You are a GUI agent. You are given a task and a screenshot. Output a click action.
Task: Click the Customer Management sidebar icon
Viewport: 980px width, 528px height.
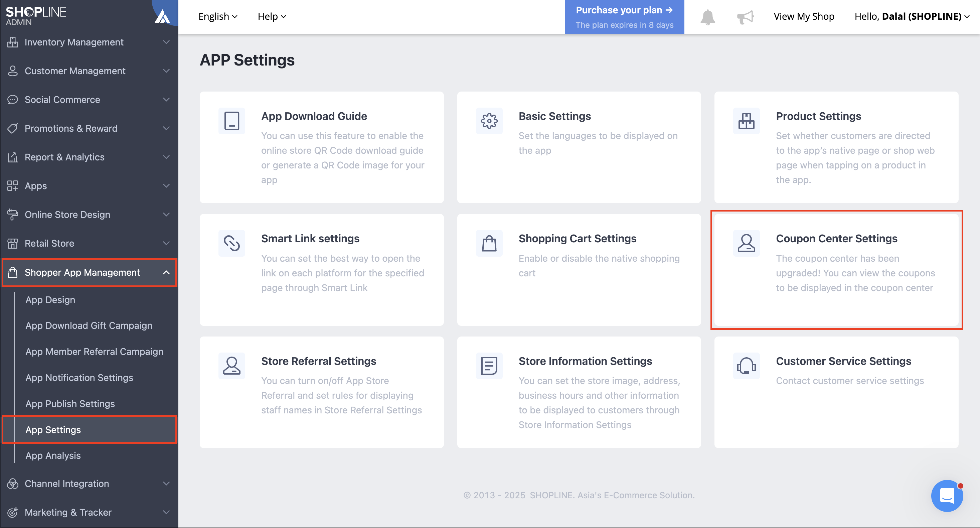tap(13, 71)
